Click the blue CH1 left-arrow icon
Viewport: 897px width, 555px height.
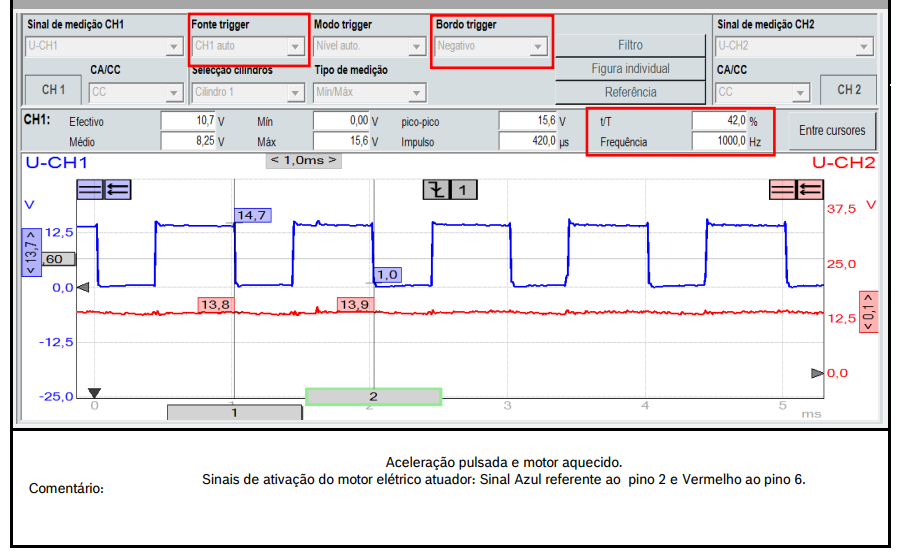tap(117, 188)
